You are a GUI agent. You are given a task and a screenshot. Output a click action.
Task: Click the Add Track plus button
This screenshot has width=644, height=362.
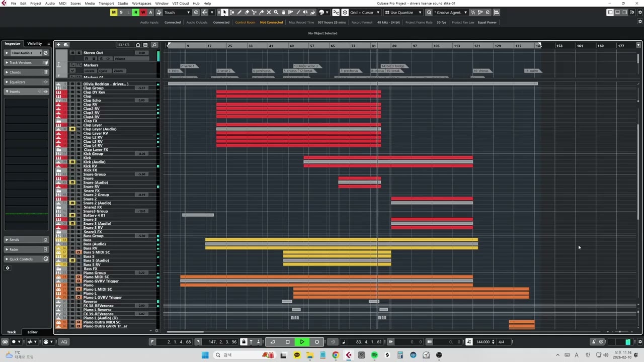click(58, 45)
